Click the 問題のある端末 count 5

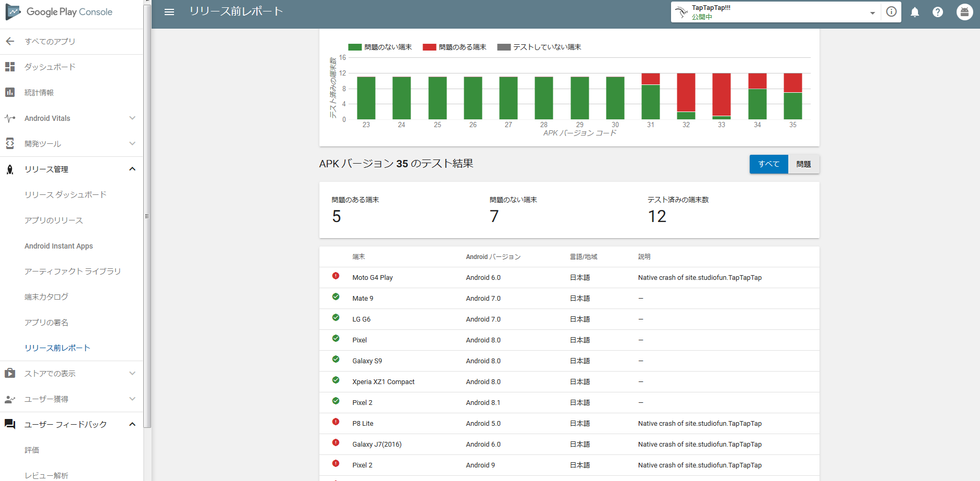(x=337, y=216)
